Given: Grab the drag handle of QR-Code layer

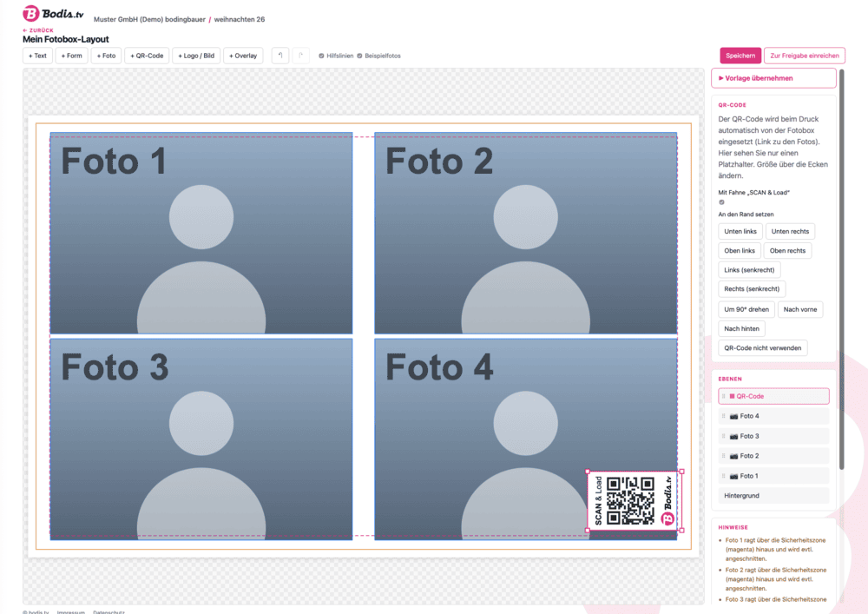Looking at the screenshot, I should [724, 396].
